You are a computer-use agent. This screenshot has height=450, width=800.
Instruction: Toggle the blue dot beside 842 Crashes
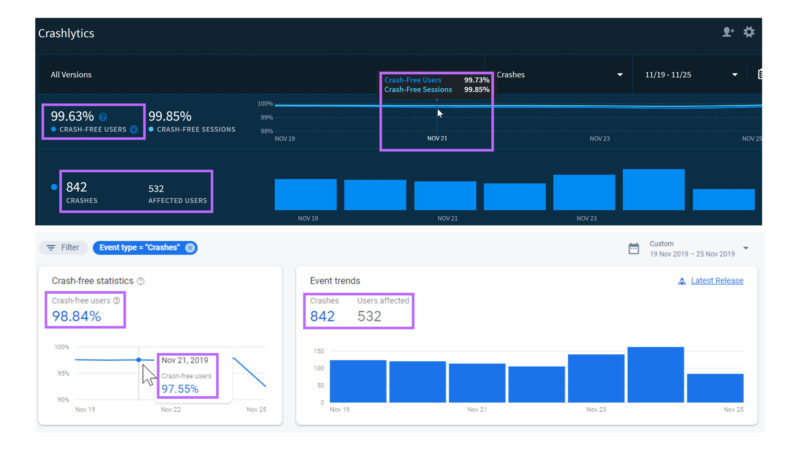[54, 187]
